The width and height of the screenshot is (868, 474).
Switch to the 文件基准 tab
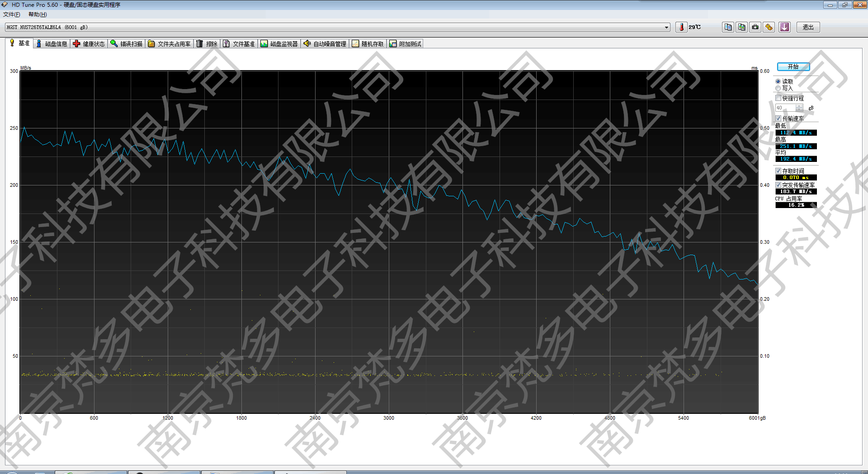point(239,44)
